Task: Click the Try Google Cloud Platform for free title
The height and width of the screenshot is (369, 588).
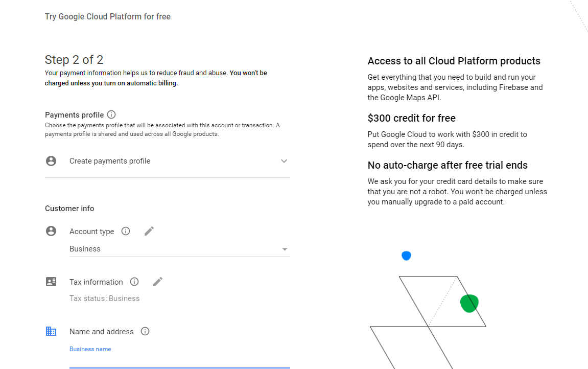Action: (x=108, y=16)
